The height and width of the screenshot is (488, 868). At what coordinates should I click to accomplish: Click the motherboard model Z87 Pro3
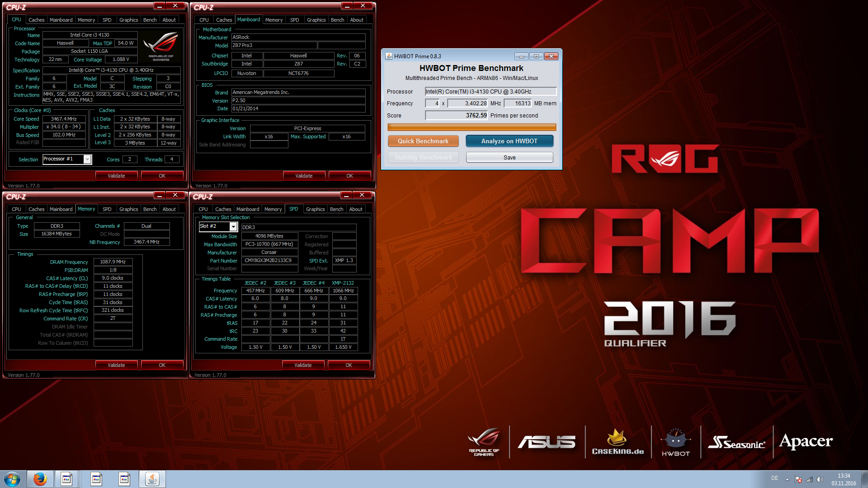274,46
